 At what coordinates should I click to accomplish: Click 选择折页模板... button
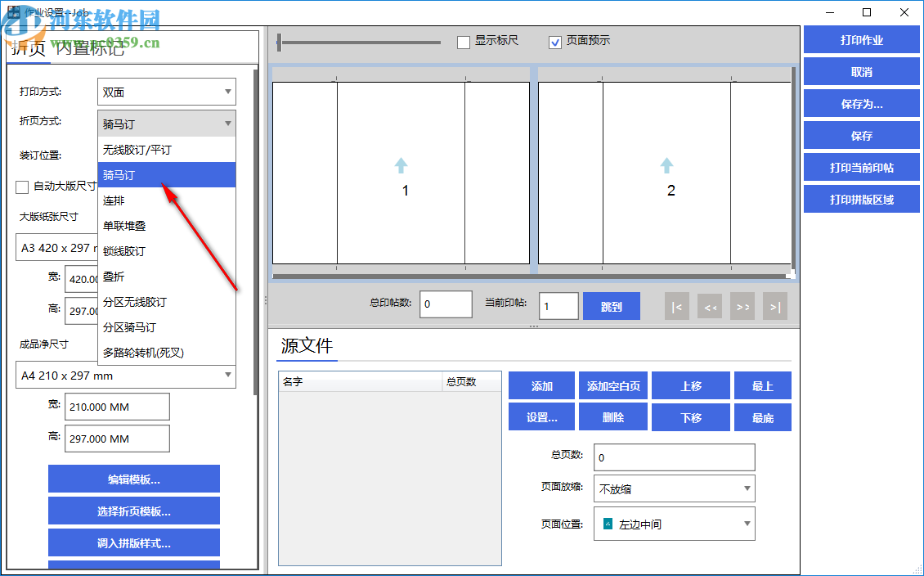tap(134, 511)
